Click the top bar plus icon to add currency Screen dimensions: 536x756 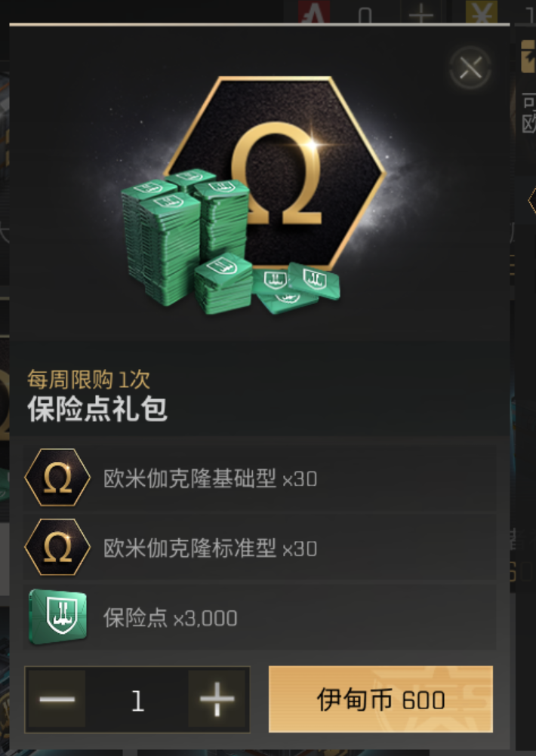click(x=420, y=13)
